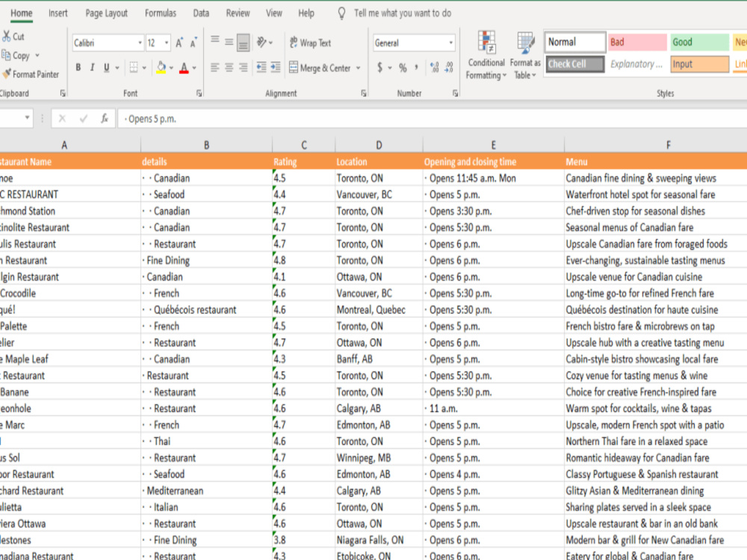Apply the Explanatory cell style
The height and width of the screenshot is (560, 747).
click(637, 63)
